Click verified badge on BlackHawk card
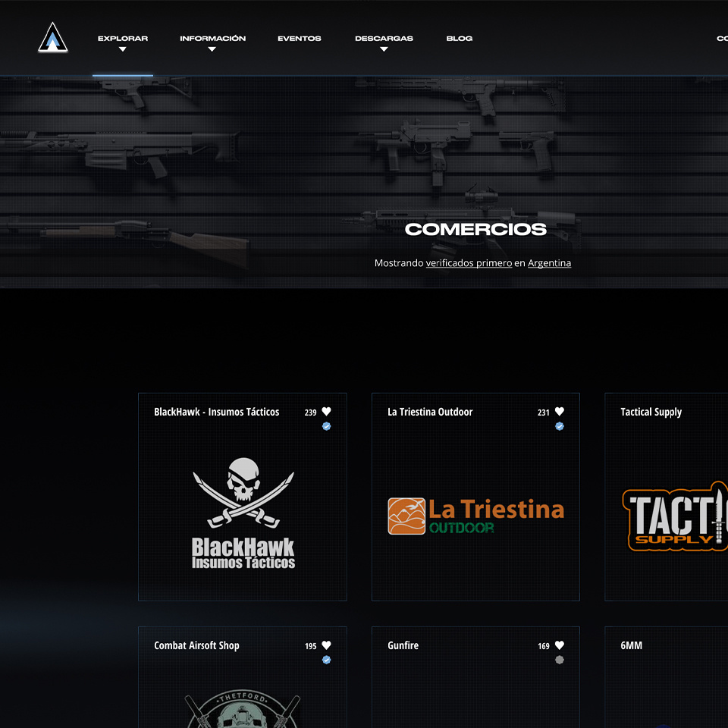Viewport: 728px width, 728px height. coord(326,426)
